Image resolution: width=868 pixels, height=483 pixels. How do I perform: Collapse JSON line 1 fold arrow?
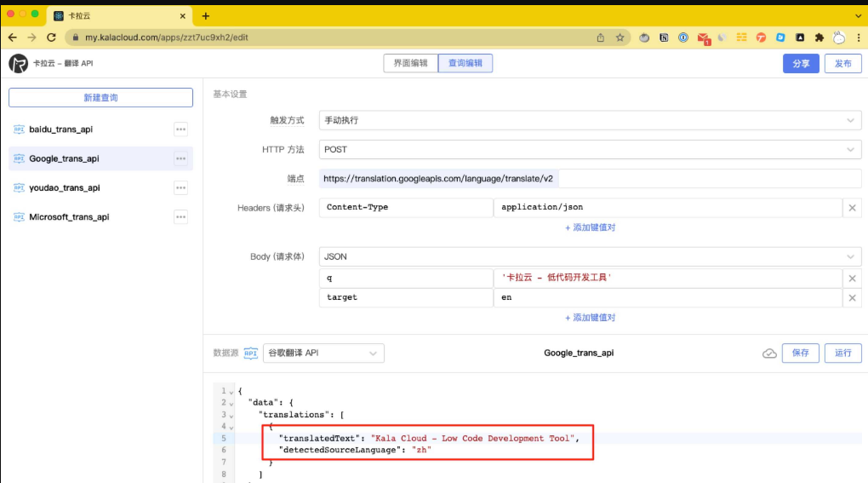[231, 392]
